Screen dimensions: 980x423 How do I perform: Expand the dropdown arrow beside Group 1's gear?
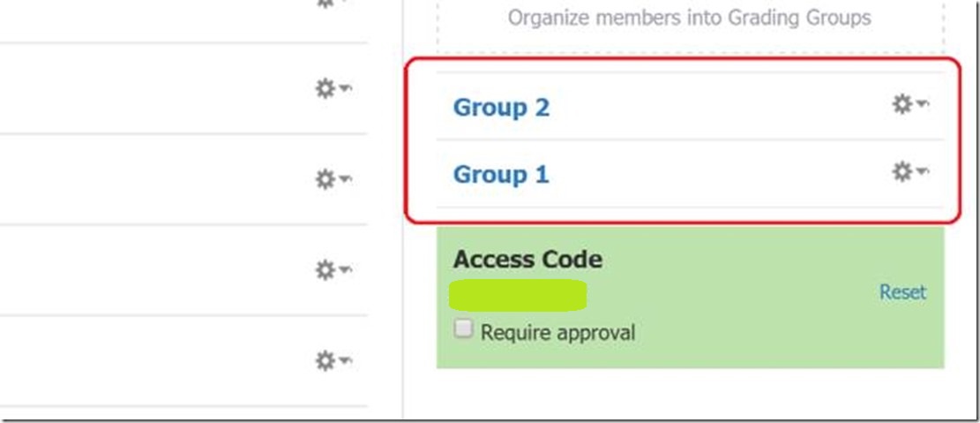(922, 172)
